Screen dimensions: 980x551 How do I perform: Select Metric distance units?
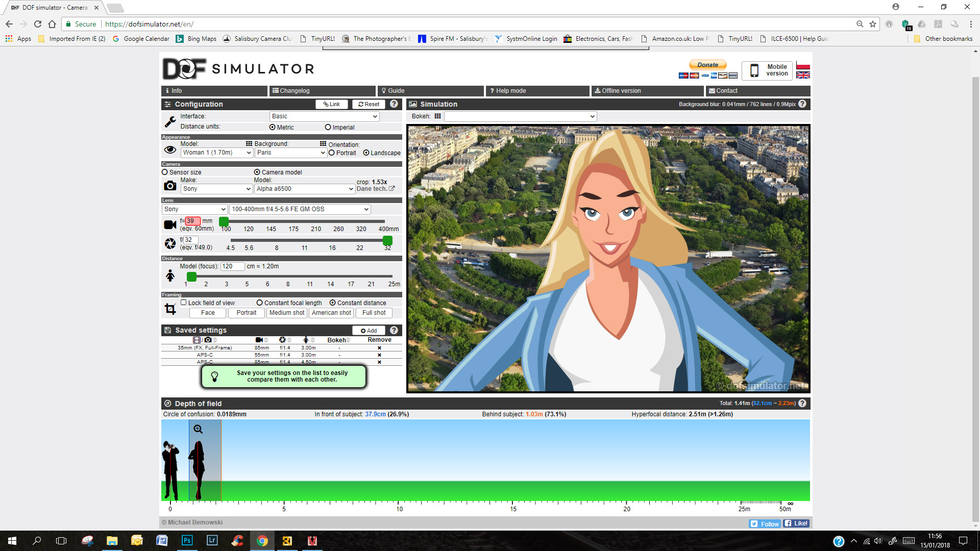tap(273, 128)
